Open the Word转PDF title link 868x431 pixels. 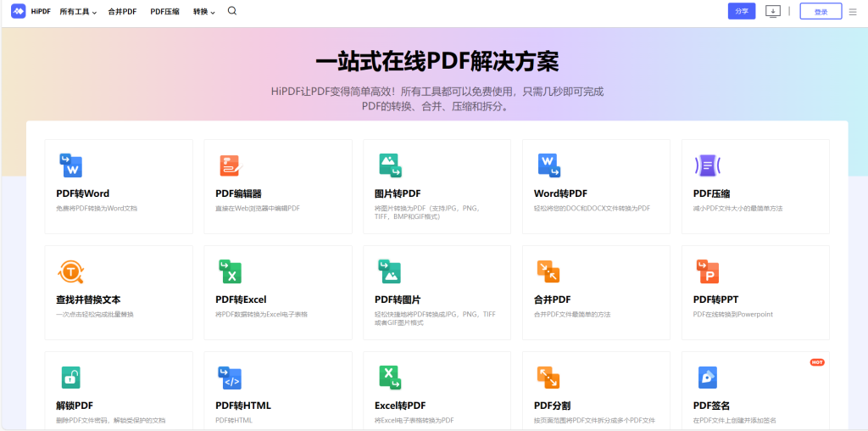(560, 194)
